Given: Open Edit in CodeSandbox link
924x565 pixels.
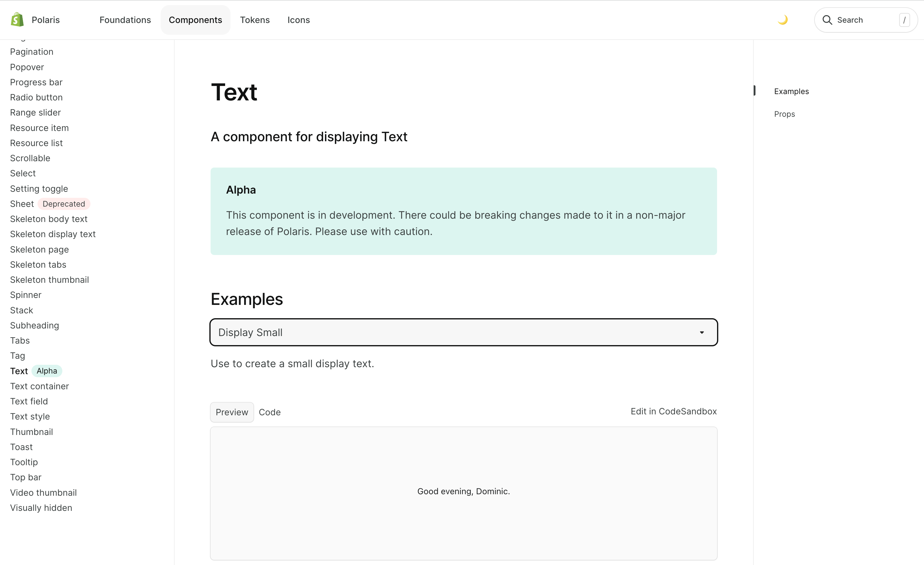Looking at the screenshot, I should pos(673,411).
